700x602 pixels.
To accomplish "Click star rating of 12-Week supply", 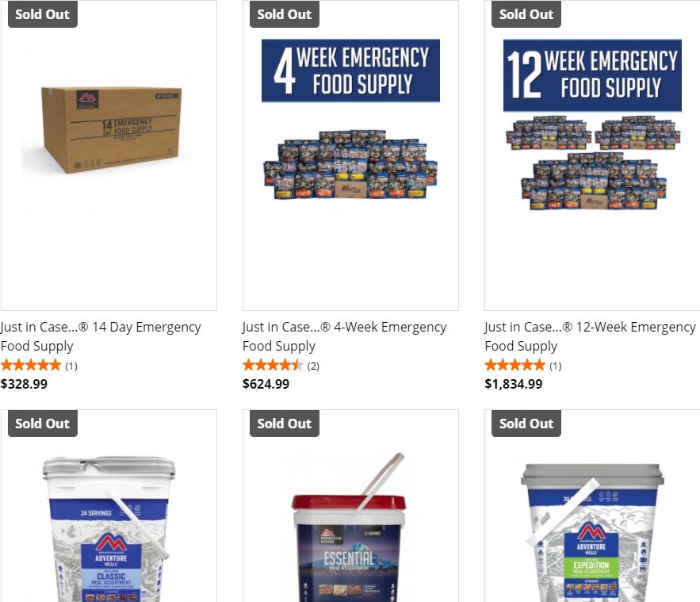I will [514, 366].
